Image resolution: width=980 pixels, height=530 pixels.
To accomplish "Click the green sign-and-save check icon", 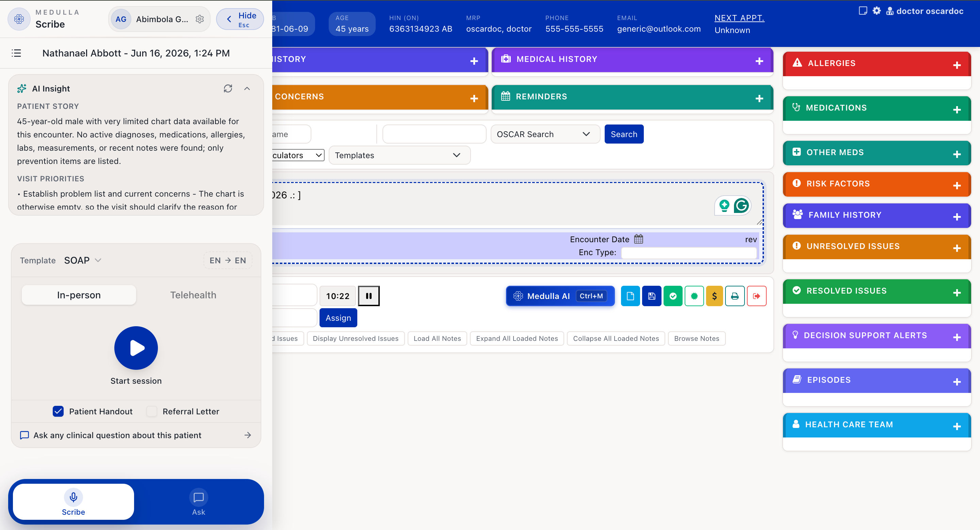I will 673,296.
